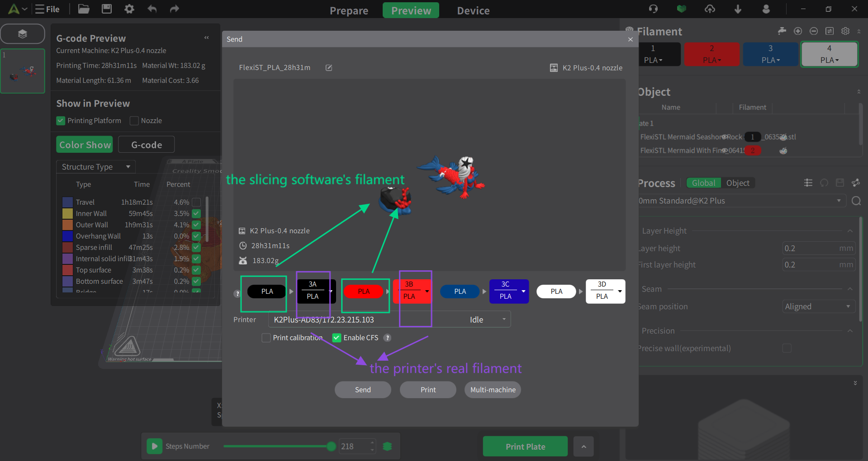Click the green hexagon icon beside step number

click(387, 447)
